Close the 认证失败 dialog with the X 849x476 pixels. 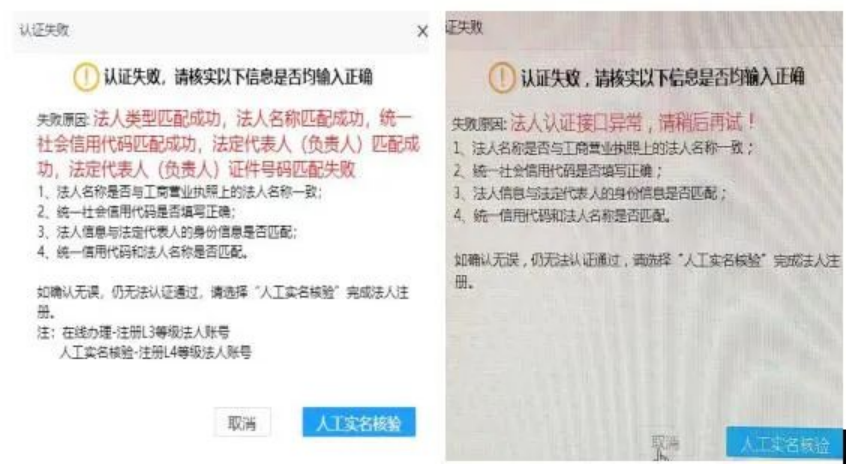pos(422,31)
